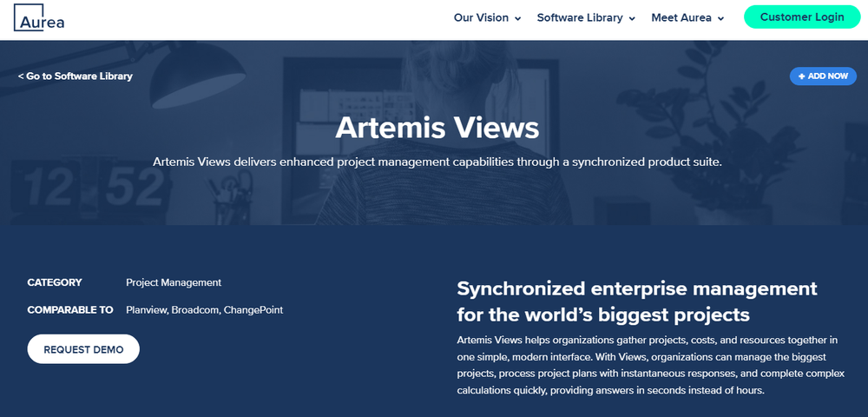Open the Our Vision menu
Screen dimensions: 868x417
[x=481, y=17]
